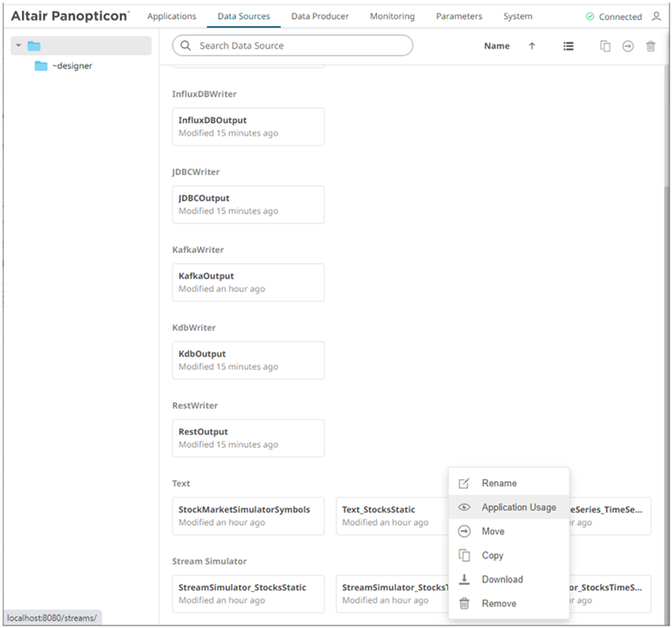Select Application Usage from context menu
The height and width of the screenshot is (628, 672).
pos(518,507)
